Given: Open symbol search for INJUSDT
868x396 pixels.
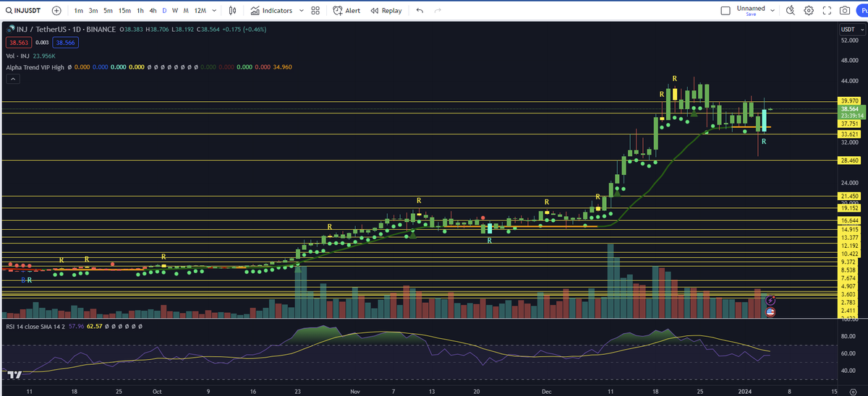Looking at the screenshot, I should pos(24,11).
